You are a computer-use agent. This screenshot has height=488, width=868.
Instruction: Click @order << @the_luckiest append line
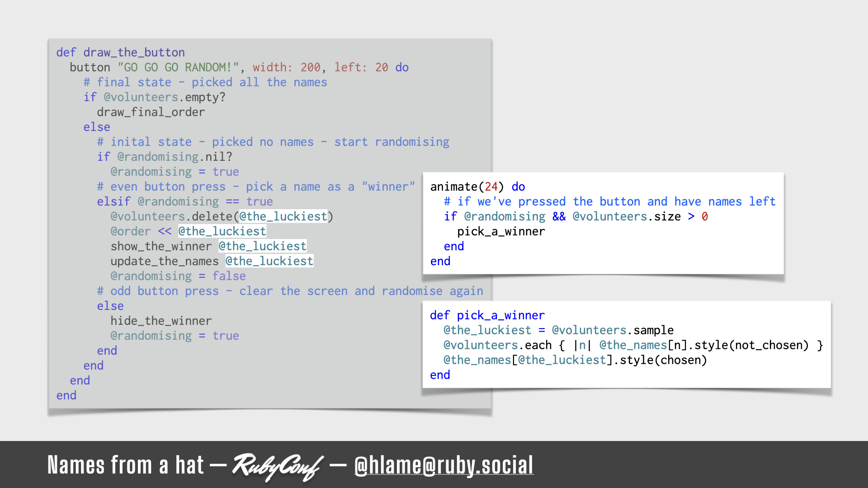pos(188,231)
